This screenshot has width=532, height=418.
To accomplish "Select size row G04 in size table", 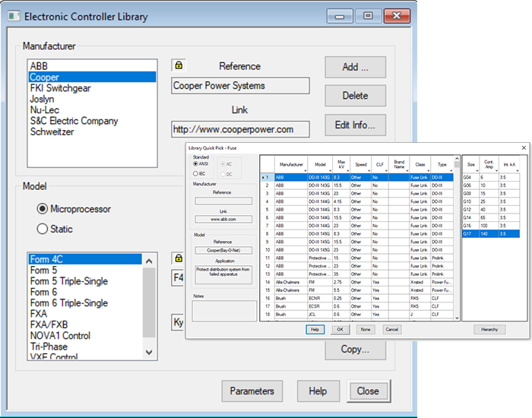I will pos(491,177).
